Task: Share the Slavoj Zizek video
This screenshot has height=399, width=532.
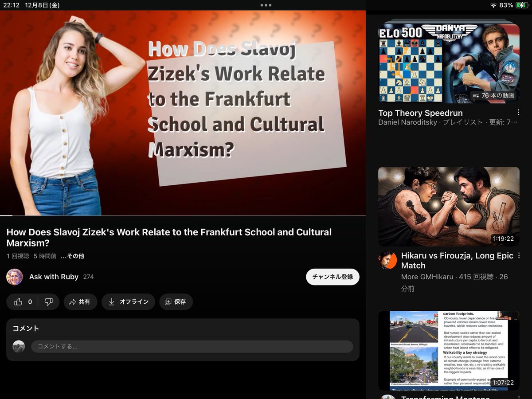Action: (x=80, y=302)
